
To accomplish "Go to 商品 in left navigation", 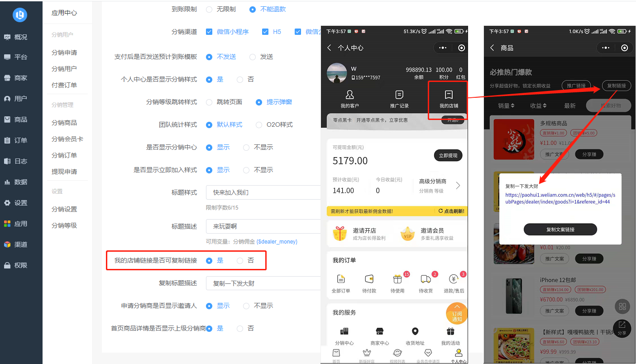I will pyautogui.click(x=21, y=120).
